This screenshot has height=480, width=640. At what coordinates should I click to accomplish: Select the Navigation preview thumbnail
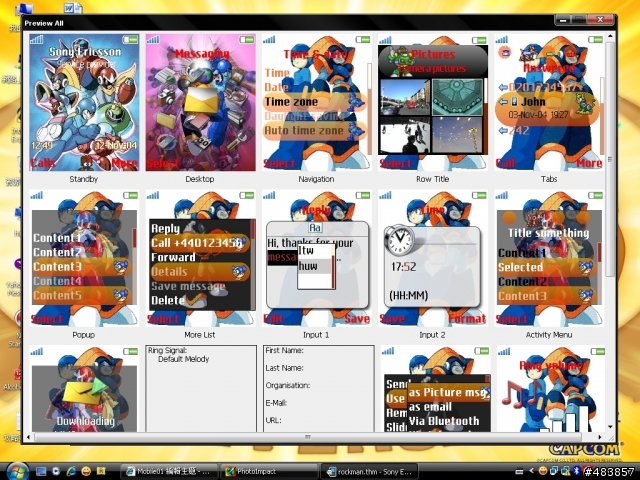pos(317,102)
